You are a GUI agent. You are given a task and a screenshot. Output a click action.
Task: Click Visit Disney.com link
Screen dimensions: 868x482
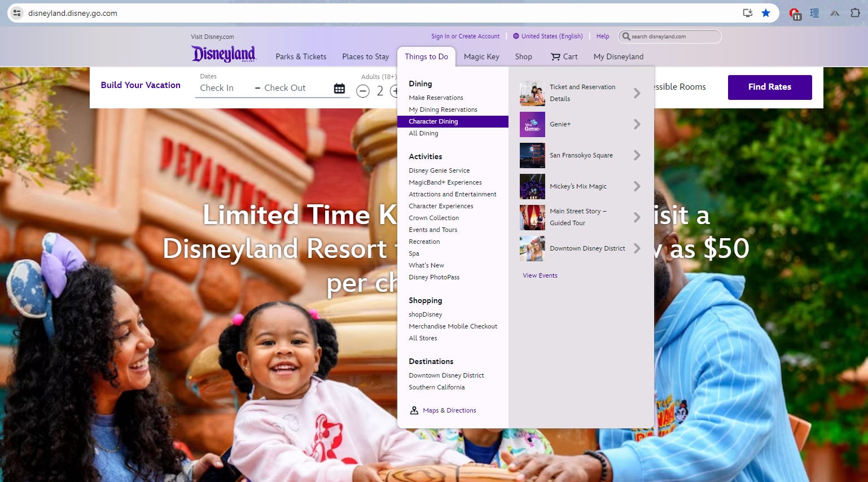click(x=212, y=37)
